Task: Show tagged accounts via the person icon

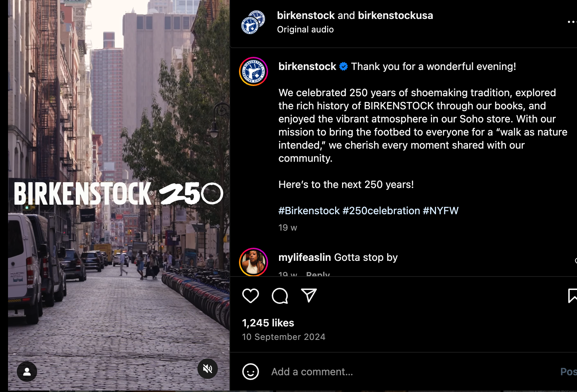Action: [27, 372]
